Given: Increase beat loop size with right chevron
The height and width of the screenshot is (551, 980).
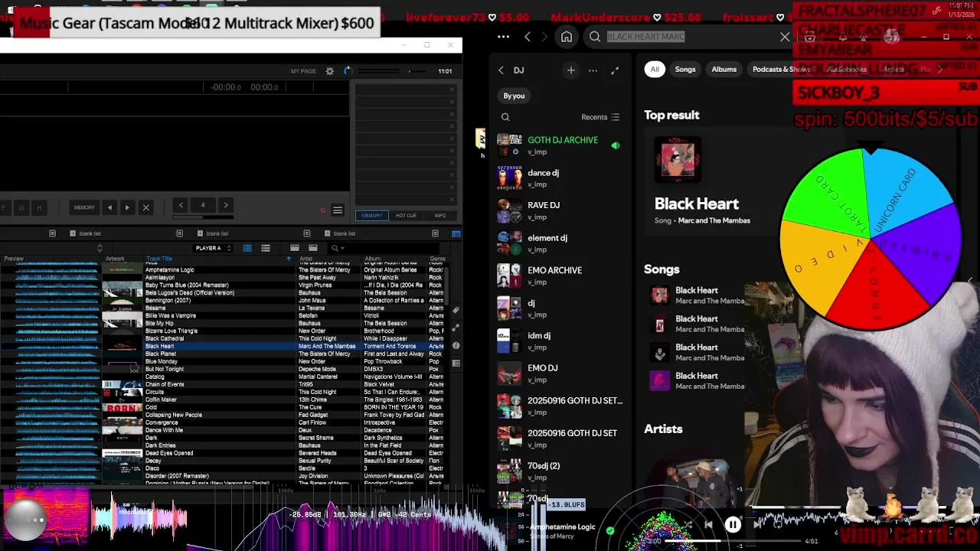Looking at the screenshot, I should (225, 205).
